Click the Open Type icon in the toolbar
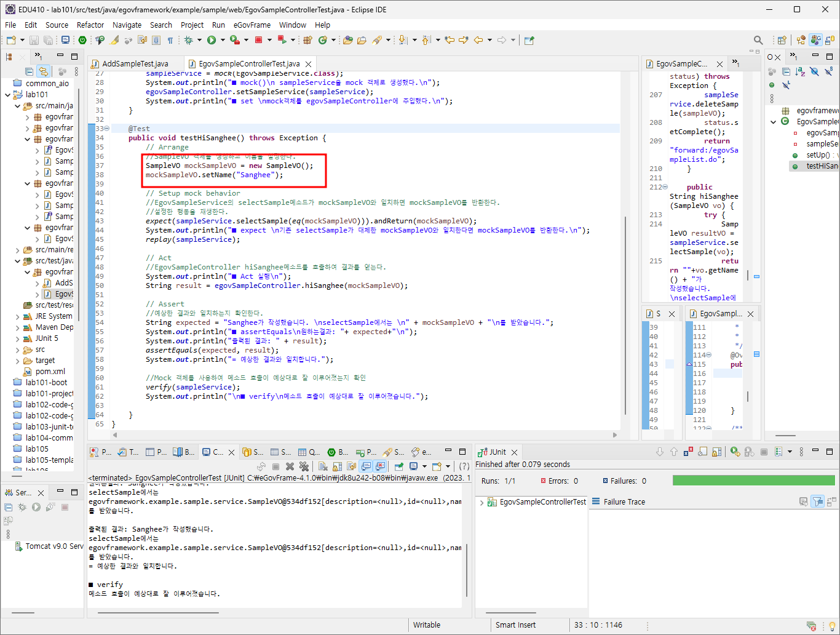 click(348, 40)
